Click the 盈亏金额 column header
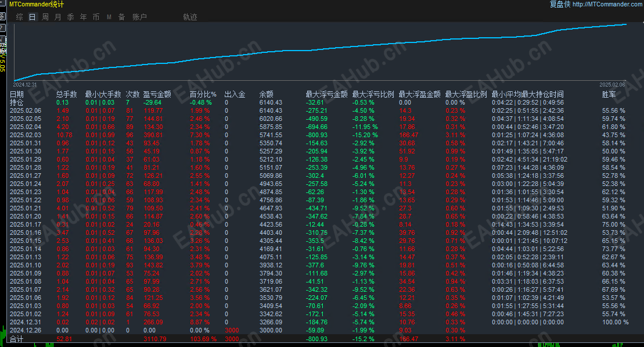 tap(157, 94)
